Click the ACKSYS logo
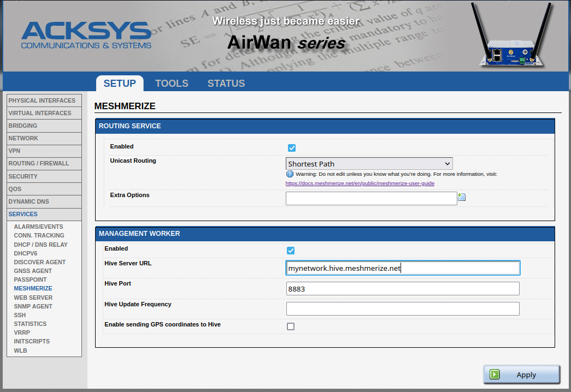 pyautogui.click(x=86, y=35)
